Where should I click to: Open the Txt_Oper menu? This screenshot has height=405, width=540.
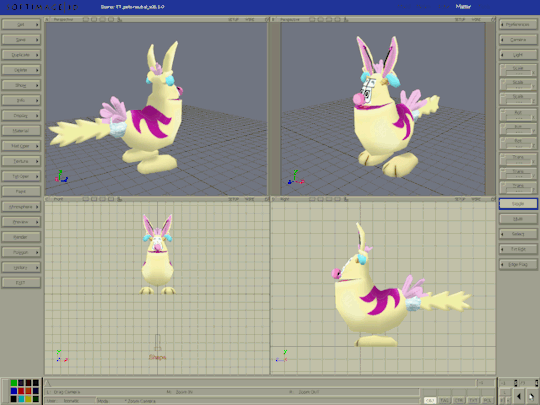click(x=21, y=176)
